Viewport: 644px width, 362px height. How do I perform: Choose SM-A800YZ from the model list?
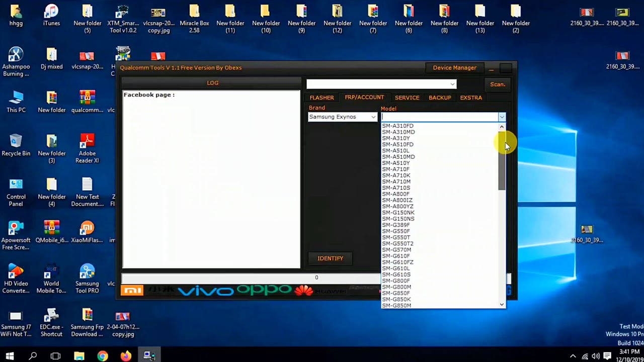point(397,206)
